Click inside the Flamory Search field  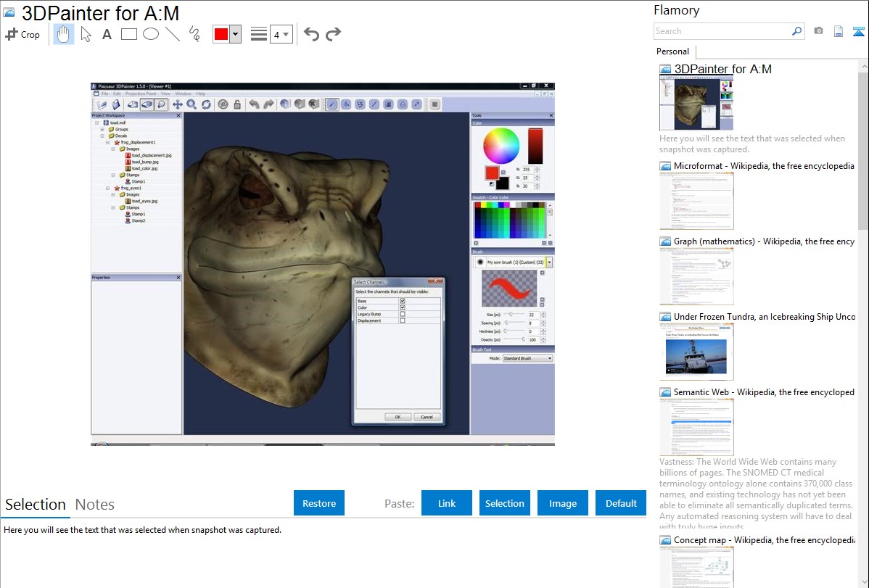pos(722,31)
